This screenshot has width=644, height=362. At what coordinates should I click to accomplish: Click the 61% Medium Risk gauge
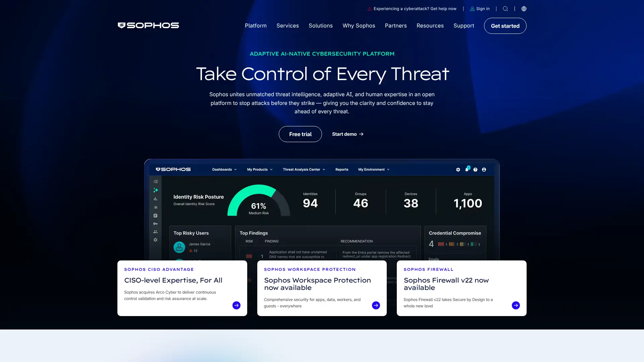[259, 200]
